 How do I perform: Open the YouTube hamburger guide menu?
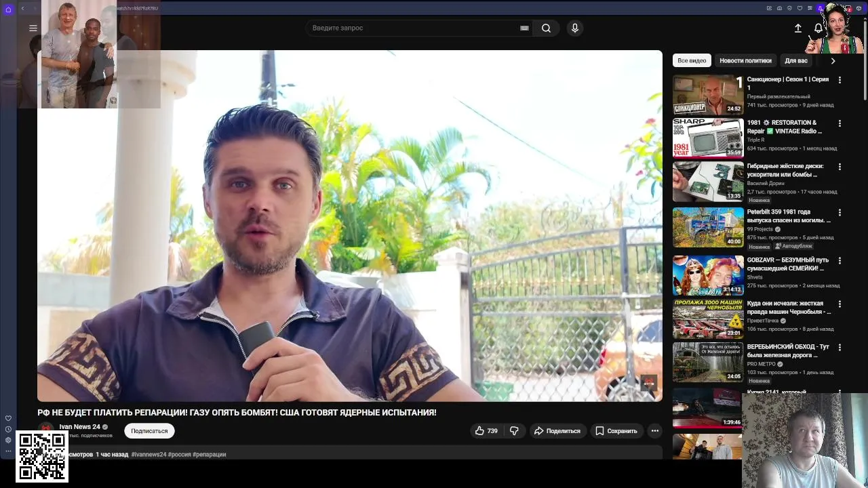click(33, 28)
